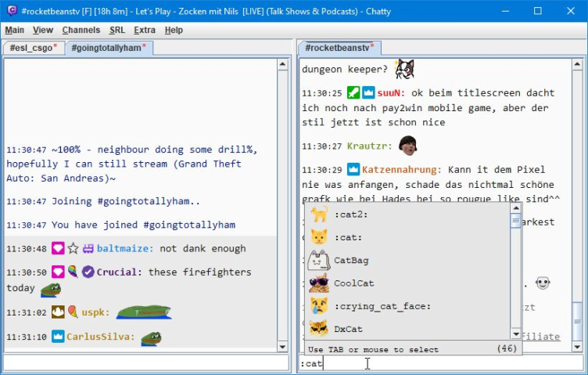Open the SRL menu

tap(117, 30)
